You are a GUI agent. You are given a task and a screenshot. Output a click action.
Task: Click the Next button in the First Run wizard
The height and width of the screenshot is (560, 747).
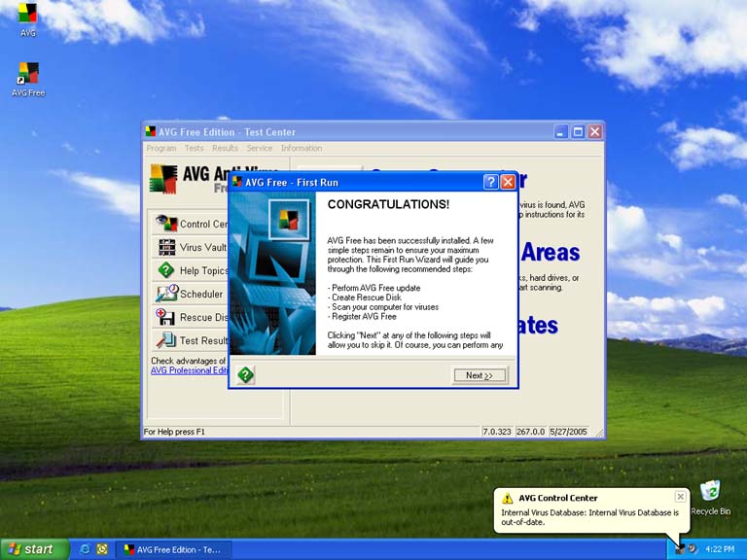480,375
